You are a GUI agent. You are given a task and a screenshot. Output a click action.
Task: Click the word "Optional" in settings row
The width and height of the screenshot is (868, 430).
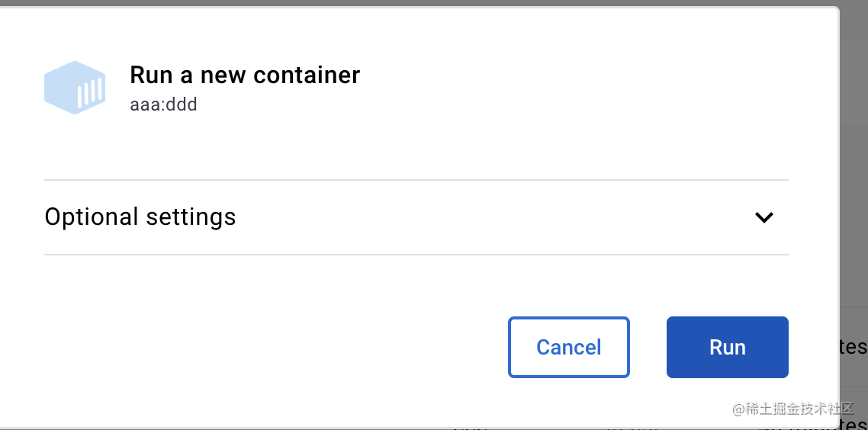91,217
